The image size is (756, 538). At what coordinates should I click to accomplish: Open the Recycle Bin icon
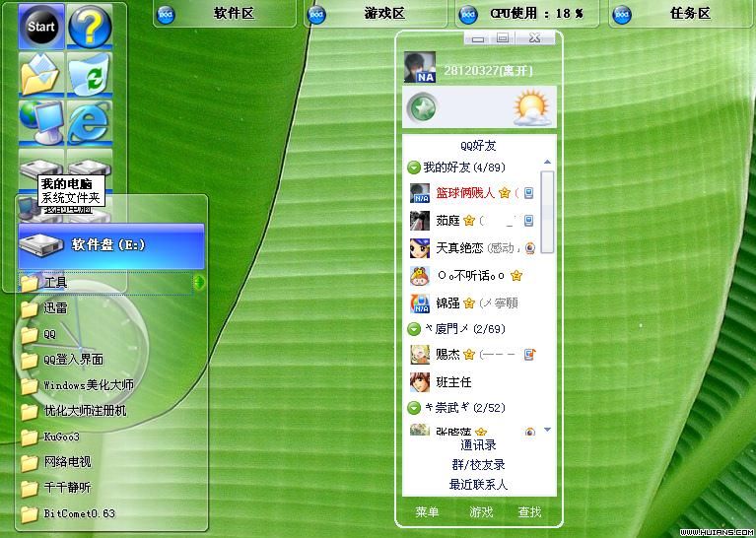(x=90, y=74)
